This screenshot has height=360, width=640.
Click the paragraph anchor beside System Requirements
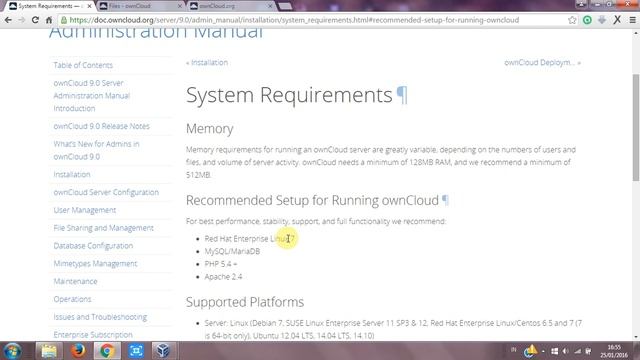[402, 95]
